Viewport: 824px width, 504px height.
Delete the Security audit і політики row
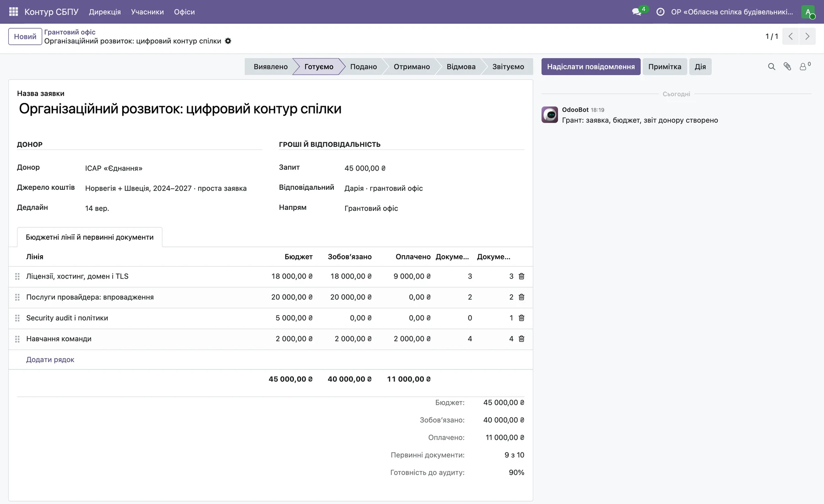(x=521, y=318)
